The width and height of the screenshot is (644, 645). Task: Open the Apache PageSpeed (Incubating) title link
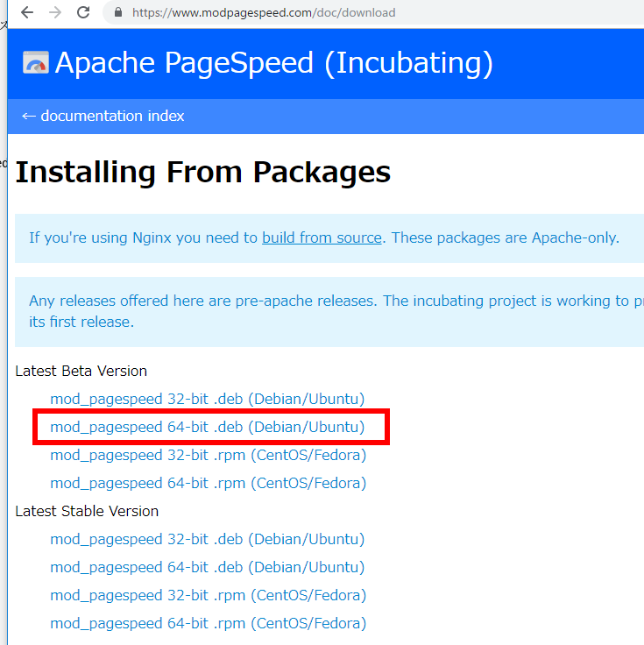274,63
